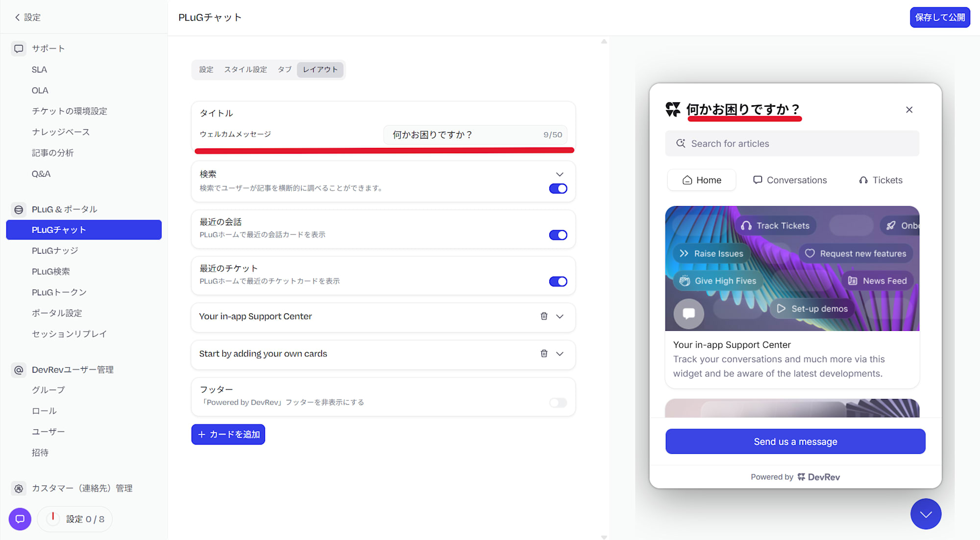Viewport: 980px width, 540px height.
Task: Click the DevRevユーザー管理 at-sign icon
Action: pos(19,370)
